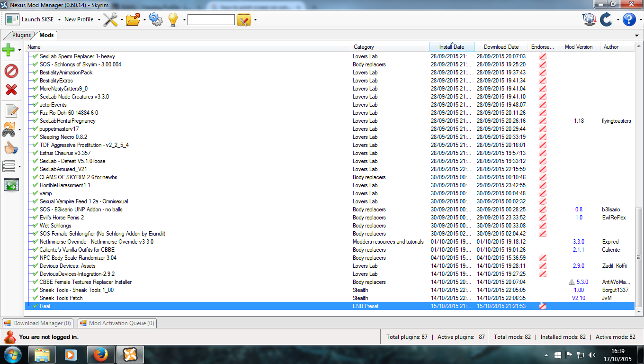
Task: Click the blue circular arrow update icon
Action: (606, 19)
